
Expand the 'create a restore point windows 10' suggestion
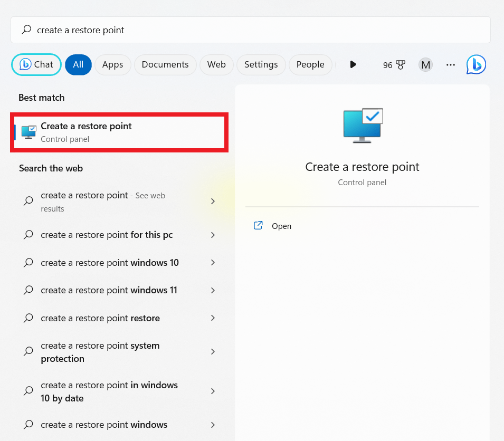click(x=213, y=263)
